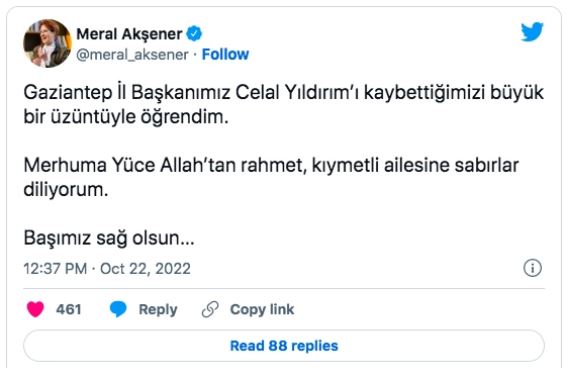Like the tweet with the heart icon
Image resolution: width=571 pixels, height=368 pixels.
pos(35,309)
